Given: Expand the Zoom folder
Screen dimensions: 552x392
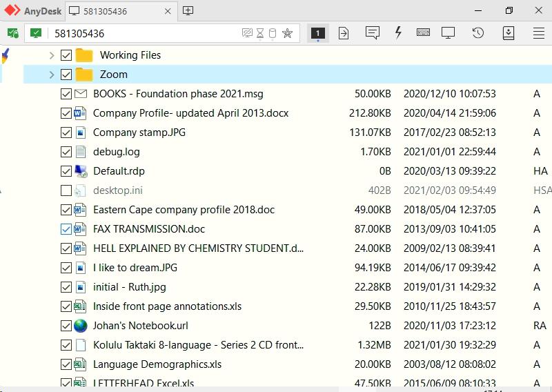Looking at the screenshot, I should (x=52, y=75).
